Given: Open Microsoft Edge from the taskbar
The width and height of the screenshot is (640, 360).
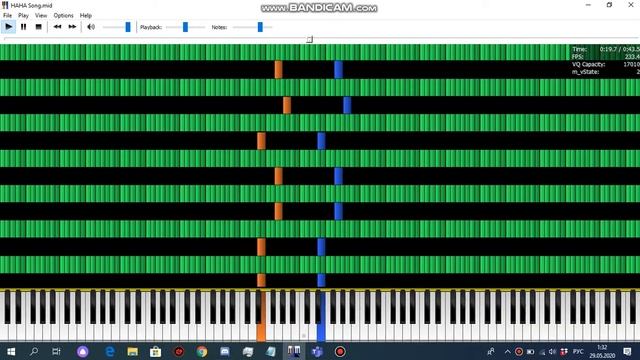Looking at the screenshot, I should [110, 351].
